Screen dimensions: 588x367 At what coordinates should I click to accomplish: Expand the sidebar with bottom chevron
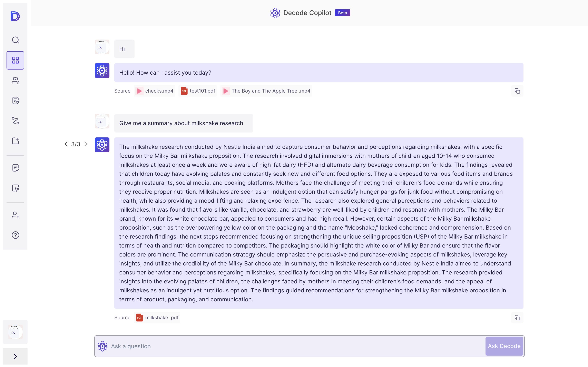(x=15, y=356)
